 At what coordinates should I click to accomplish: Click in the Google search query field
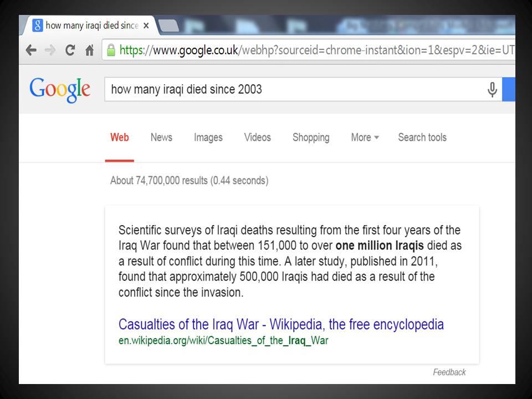click(294, 90)
